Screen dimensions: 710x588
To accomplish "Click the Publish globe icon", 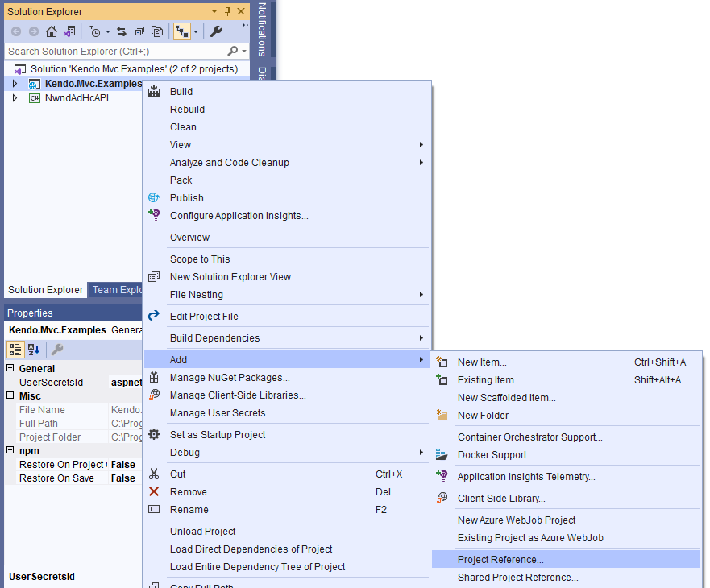I will coord(154,197).
